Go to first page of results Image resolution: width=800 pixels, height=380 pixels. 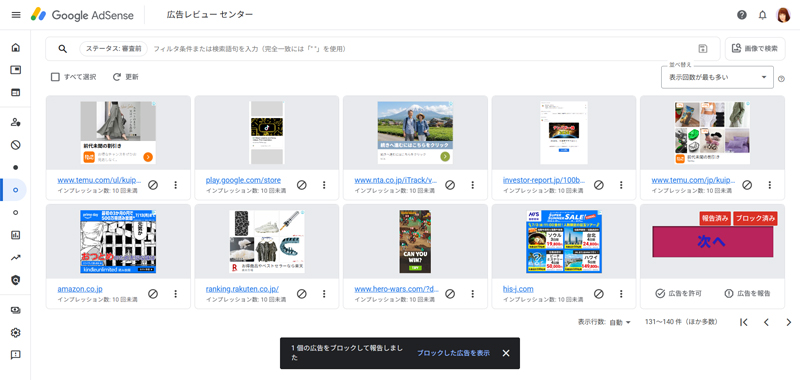pos(743,322)
